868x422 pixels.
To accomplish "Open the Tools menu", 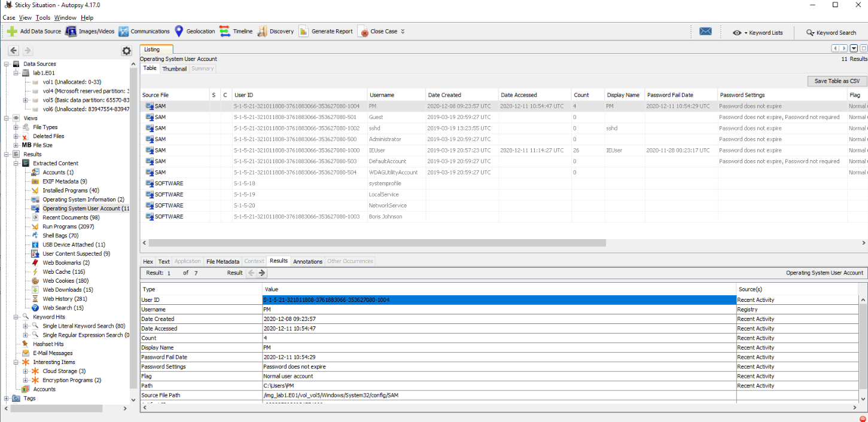I will pos(43,18).
